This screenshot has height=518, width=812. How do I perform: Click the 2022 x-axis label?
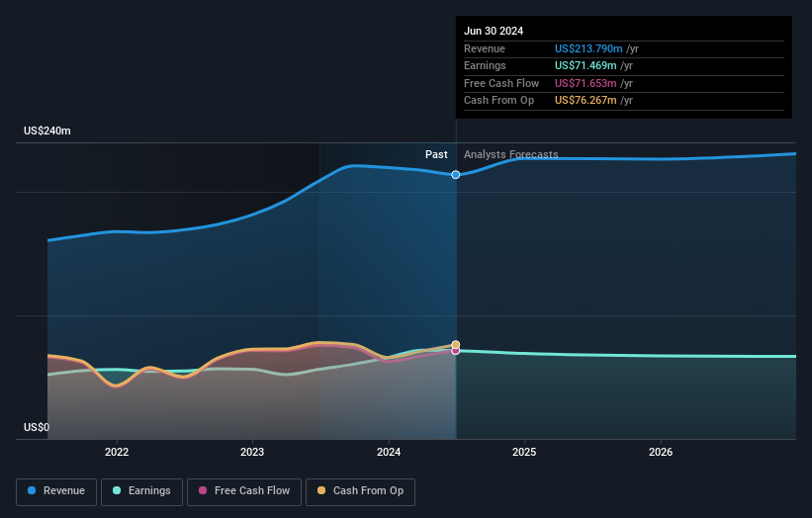[117, 452]
